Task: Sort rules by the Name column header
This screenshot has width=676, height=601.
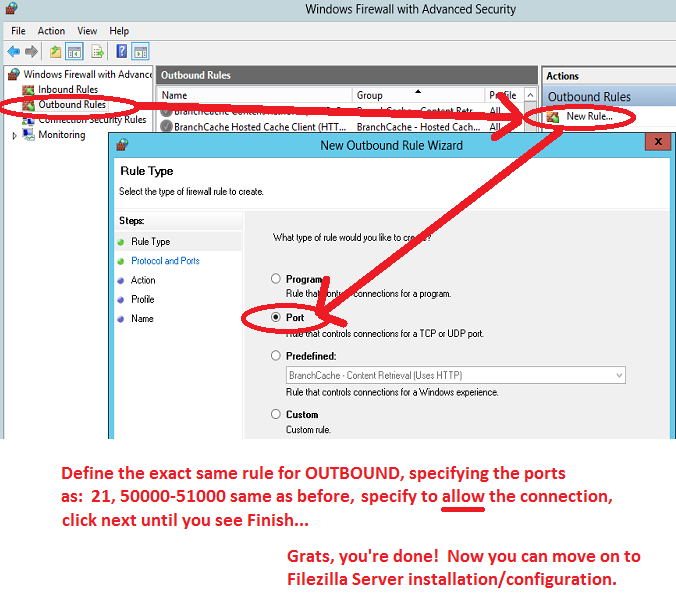Action: pyautogui.click(x=255, y=95)
